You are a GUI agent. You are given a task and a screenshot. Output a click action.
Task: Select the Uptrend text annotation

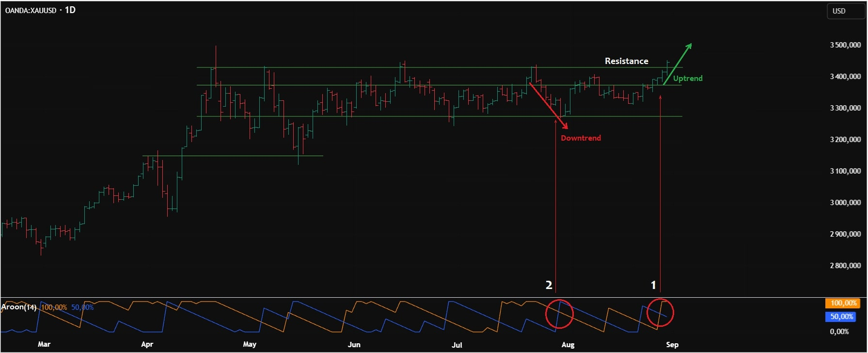coord(688,79)
